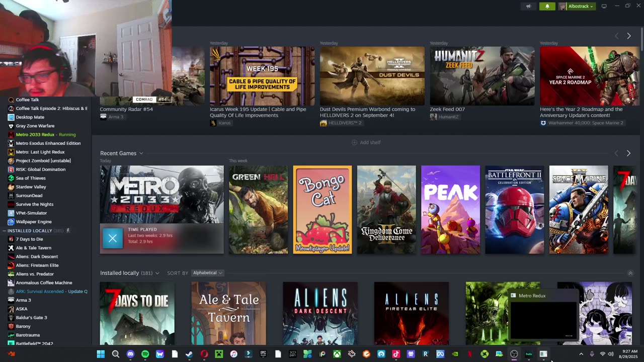Open NVIDIA app icon on taskbar
Screen dimensions: 644x362
pyautogui.click(x=455, y=354)
